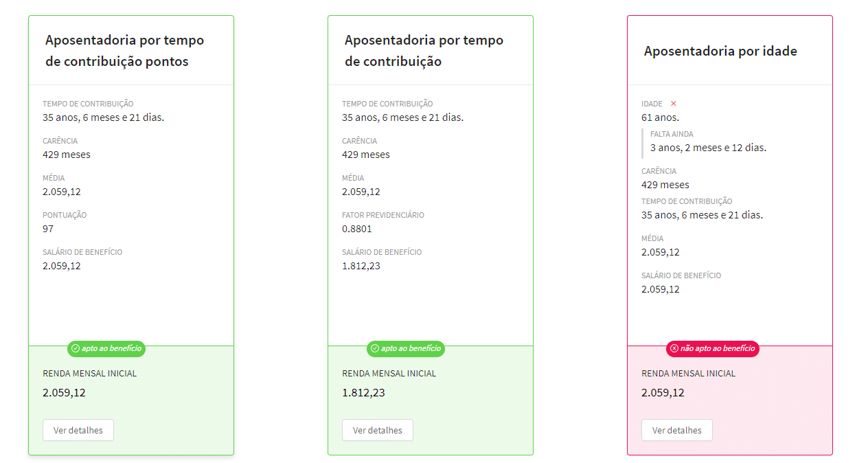Click the 'apto ao benefício' badge on first card
Screen dimensions: 868x463
pos(106,349)
